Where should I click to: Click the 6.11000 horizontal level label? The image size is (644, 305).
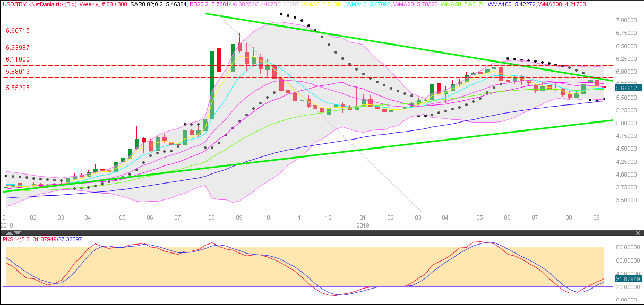[18, 59]
